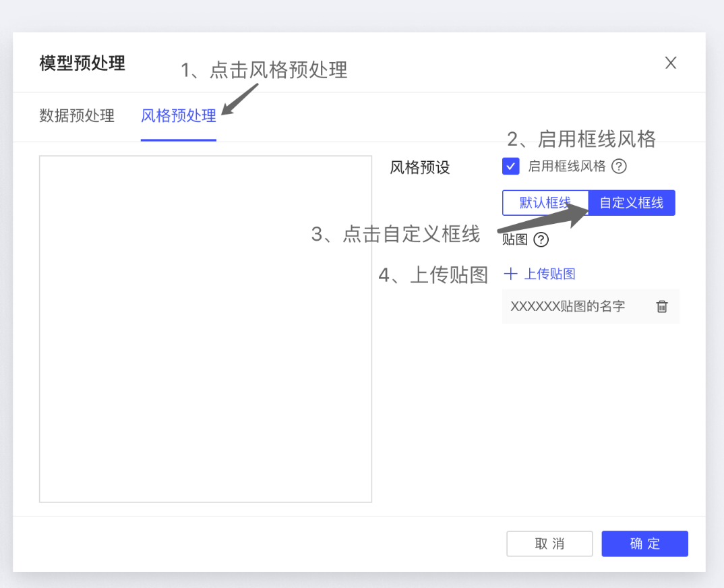Uncheck the 启用框线风格 checkbox
The width and height of the screenshot is (724, 588).
511,167
